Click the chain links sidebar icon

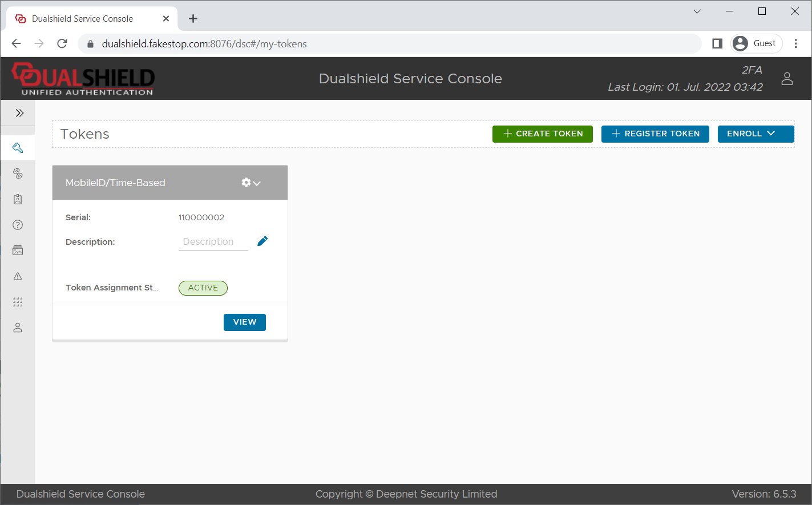[18, 173]
